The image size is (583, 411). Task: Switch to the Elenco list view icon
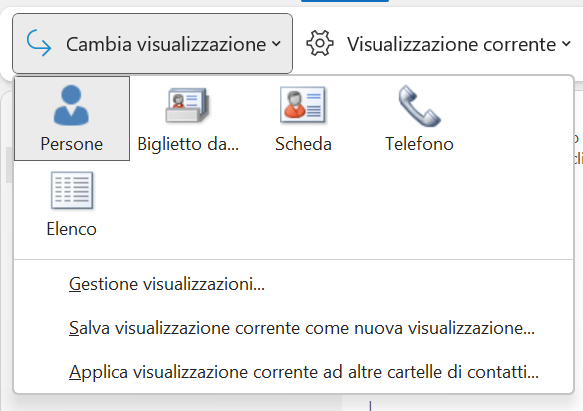click(72, 190)
